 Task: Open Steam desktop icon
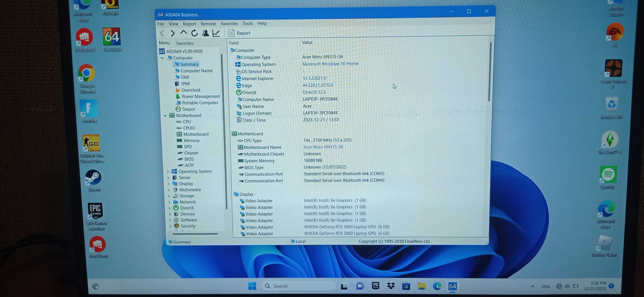93,181
